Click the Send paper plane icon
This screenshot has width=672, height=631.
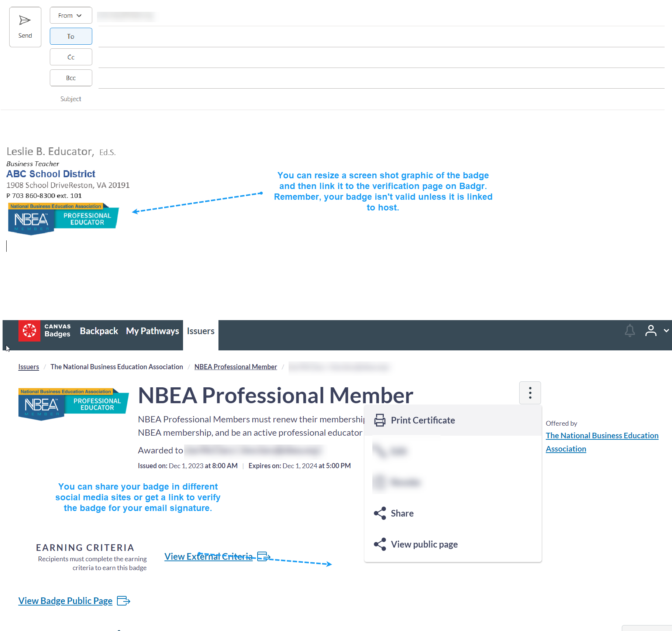pyautogui.click(x=25, y=20)
